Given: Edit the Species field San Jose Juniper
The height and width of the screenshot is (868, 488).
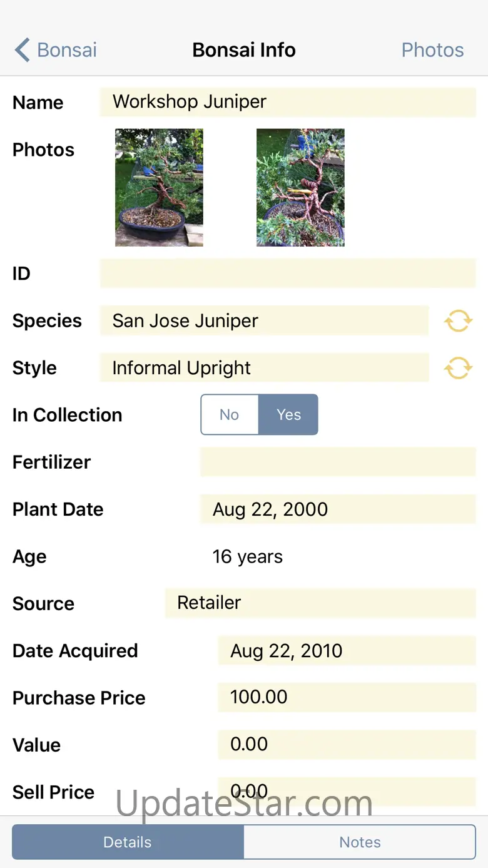Looking at the screenshot, I should point(264,321).
